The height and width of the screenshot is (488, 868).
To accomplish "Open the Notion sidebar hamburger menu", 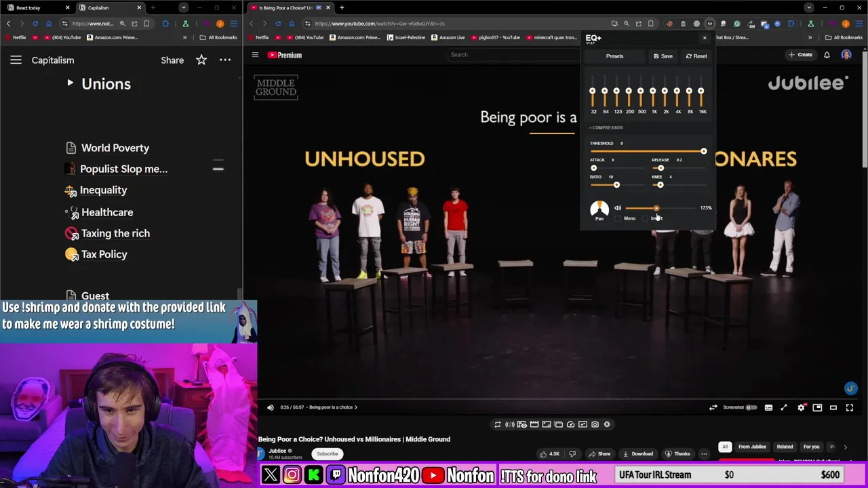I will (x=16, y=60).
